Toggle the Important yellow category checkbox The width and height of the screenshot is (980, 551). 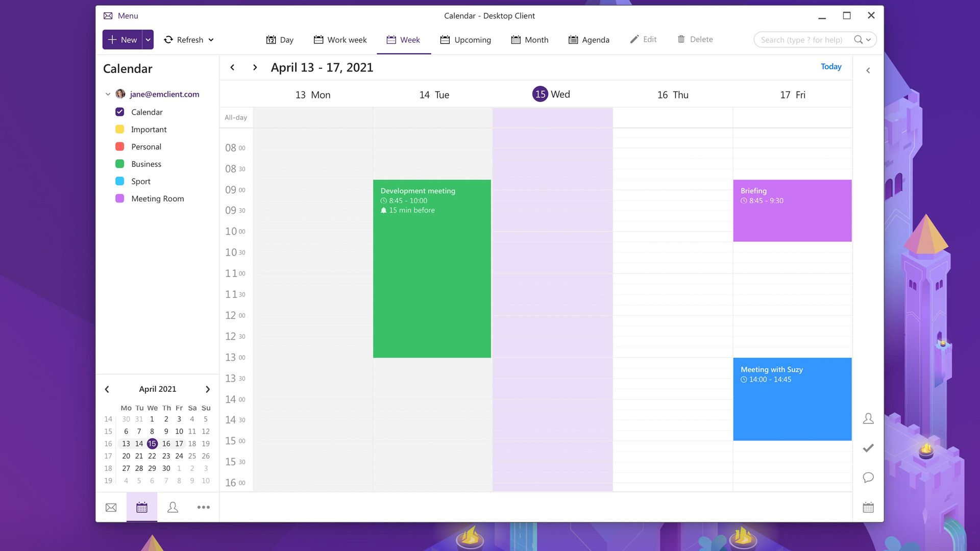[x=120, y=130]
